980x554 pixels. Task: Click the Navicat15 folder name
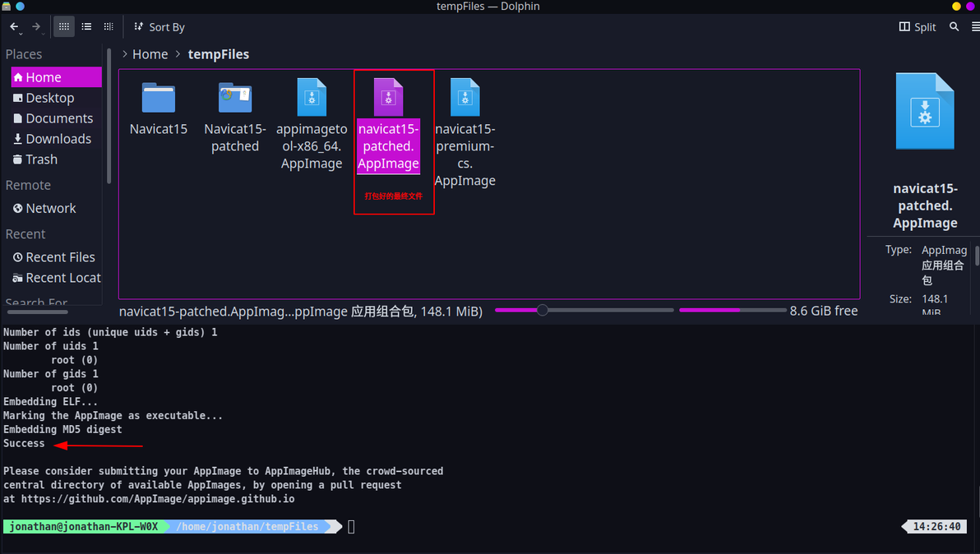pos(158,129)
